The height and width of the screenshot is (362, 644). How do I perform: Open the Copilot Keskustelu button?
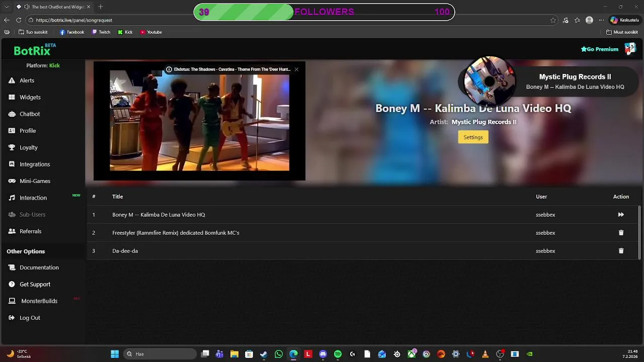[625, 20]
